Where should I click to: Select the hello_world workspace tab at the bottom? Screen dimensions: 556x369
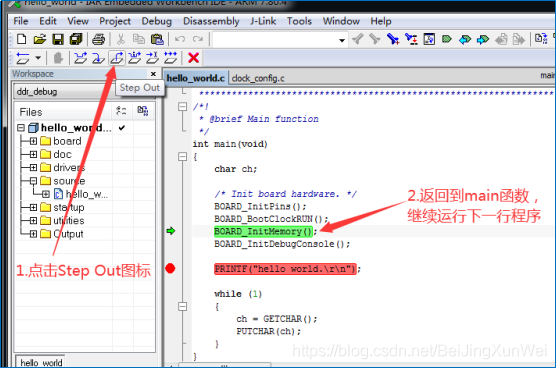click(x=41, y=362)
